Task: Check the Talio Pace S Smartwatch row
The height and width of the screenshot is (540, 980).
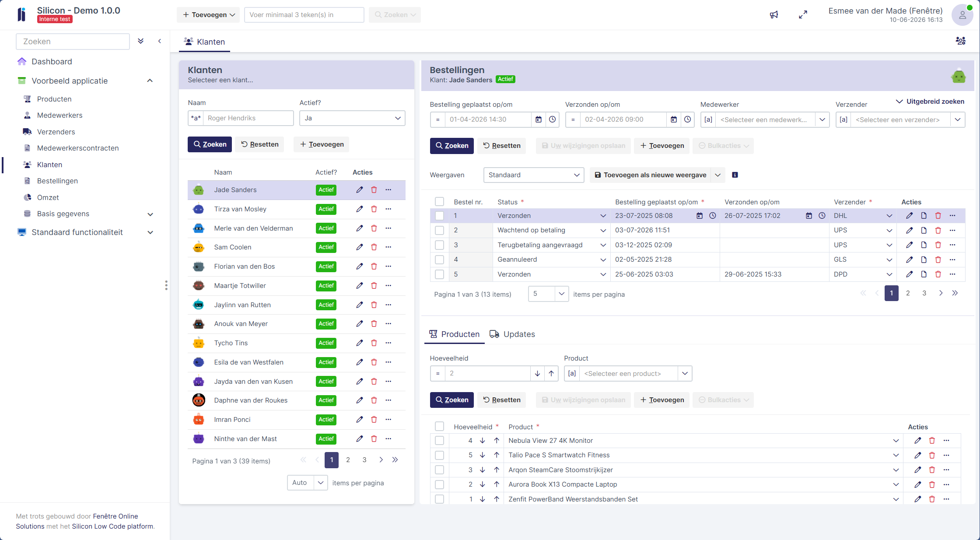Action: (439, 455)
